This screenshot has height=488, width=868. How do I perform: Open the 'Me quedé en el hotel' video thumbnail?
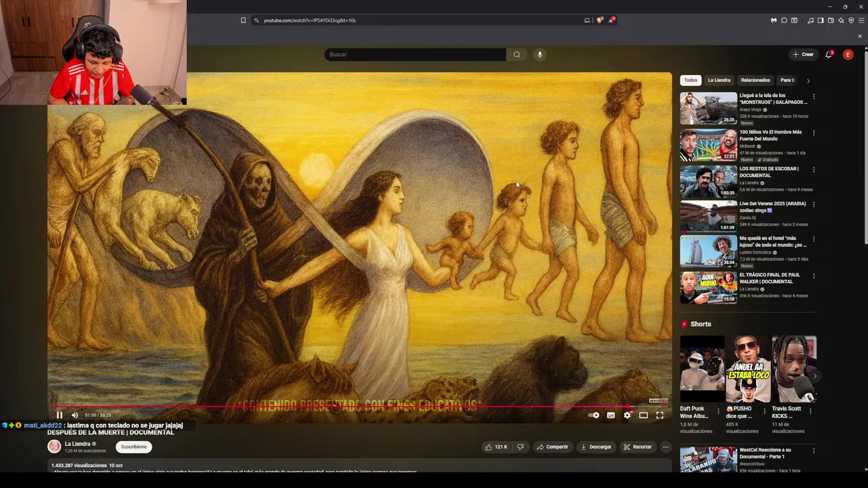pyautogui.click(x=708, y=251)
